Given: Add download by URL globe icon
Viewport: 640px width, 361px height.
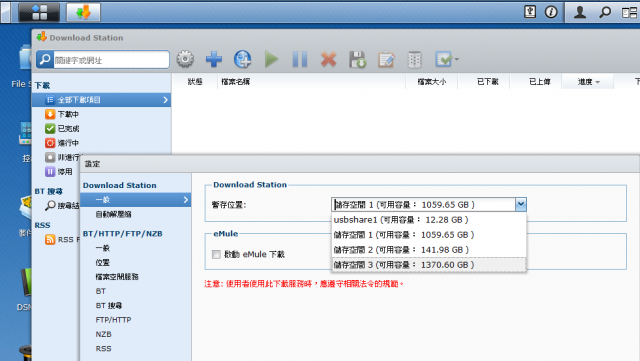Looking at the screenshot, I should tap(242, 59).
